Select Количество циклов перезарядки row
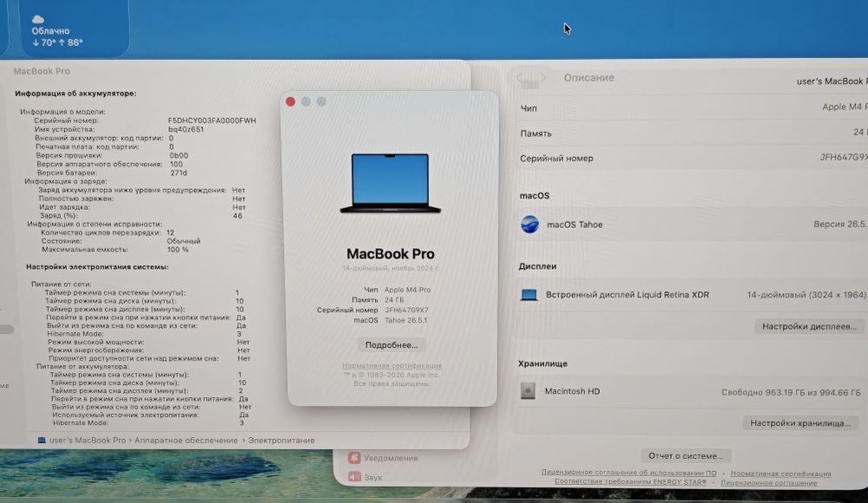 click(x=108, y=232)
